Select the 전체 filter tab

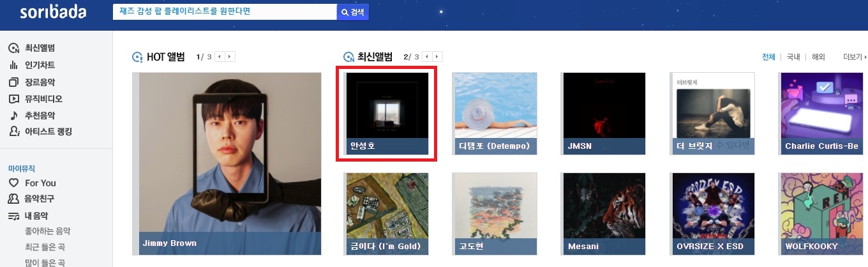pyautogui.click(x=768, y=57)
